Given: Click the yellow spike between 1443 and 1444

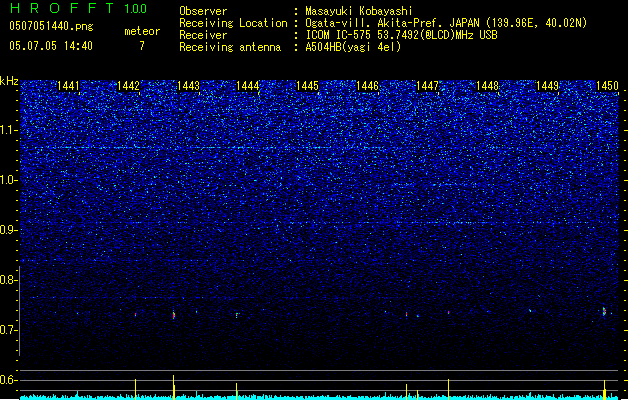Looking at the screenshot, I should pos(236,391).
